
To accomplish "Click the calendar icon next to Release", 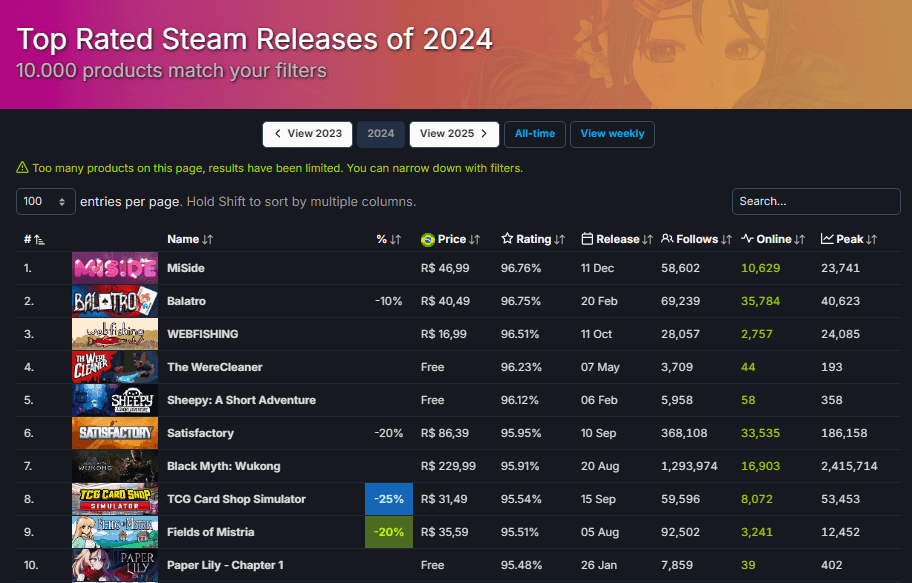I will point(587,239).
